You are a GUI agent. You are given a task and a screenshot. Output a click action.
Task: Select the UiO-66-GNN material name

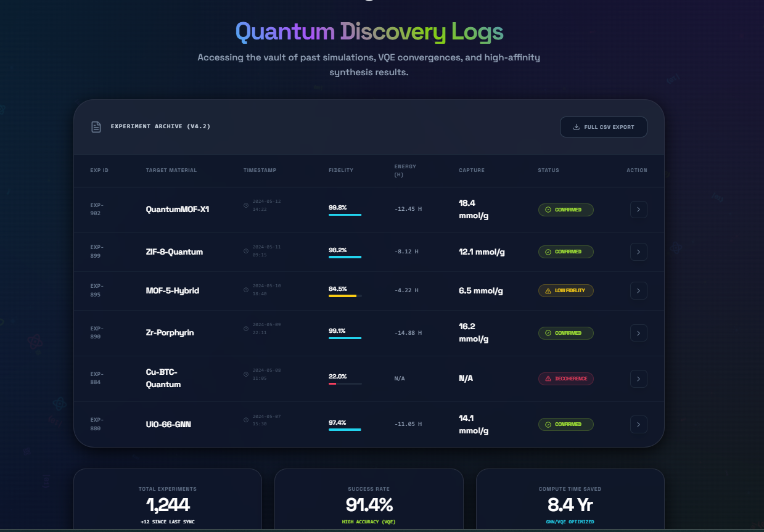[168, 424]
